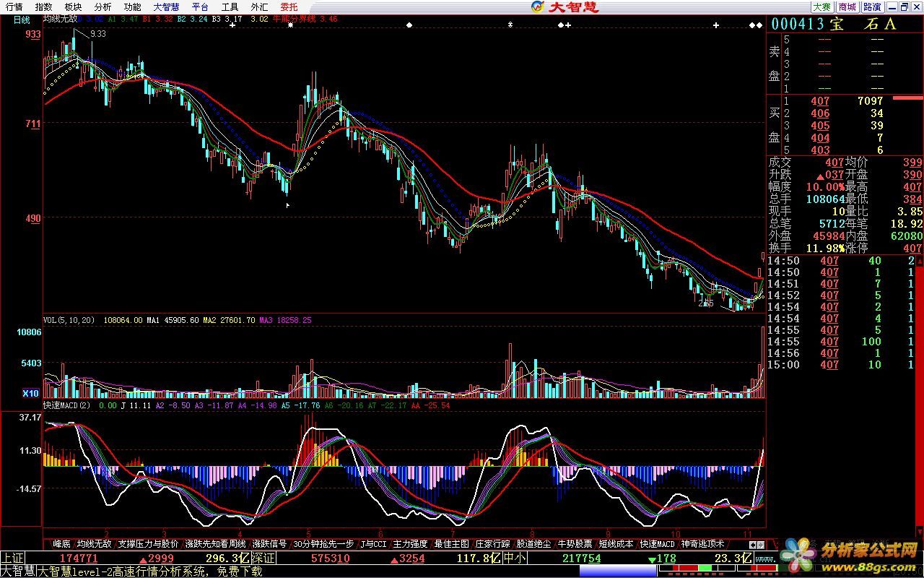Screen dimensions: 924x578
Task: Click the 大赛 button in title bar
Action: click(x=821, y=7)
